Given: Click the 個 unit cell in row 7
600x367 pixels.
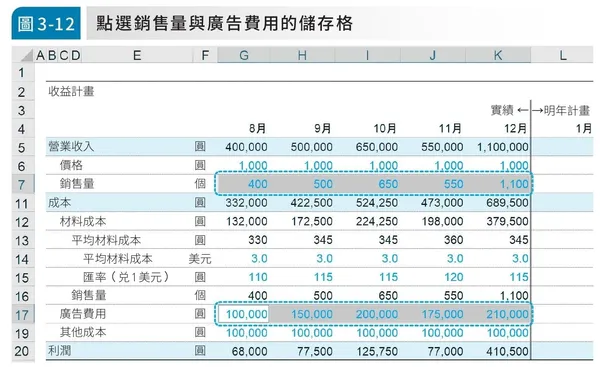Looking at the screenshot, I should [200, 184].
